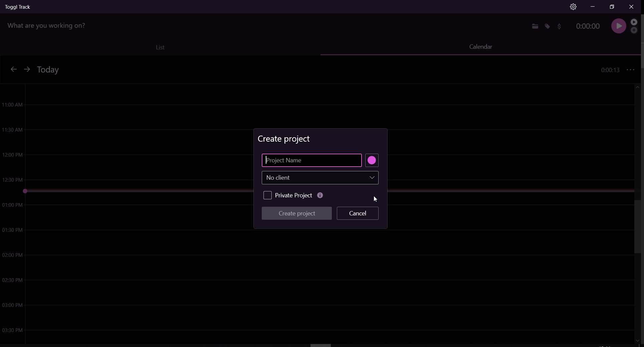This screenshot has width=644, height=347.
Task: Open the settings gear in title bar
Action: pyautogui.click(x=573, y=7)
